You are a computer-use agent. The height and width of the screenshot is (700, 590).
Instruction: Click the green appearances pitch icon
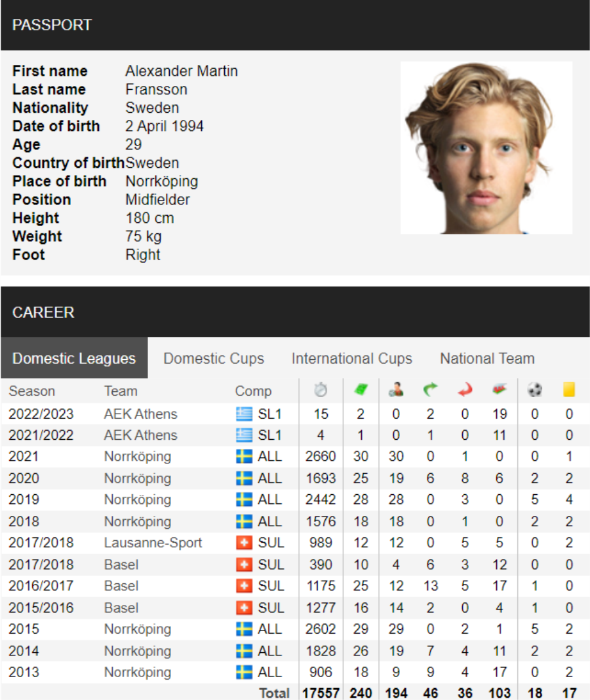click(361, 390)
